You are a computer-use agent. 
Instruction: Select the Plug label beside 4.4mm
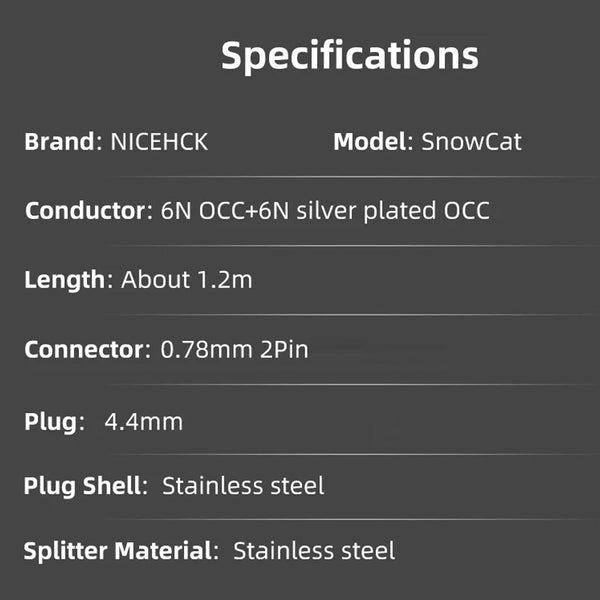[50, 421]
